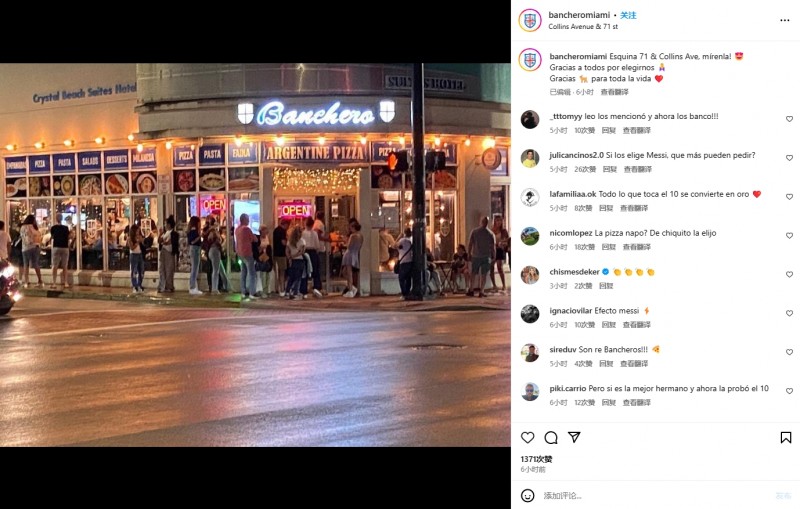Open bancheromiami profile avatar in header
This screenshot has height=509, width=800.
click(x=530, y=20)
